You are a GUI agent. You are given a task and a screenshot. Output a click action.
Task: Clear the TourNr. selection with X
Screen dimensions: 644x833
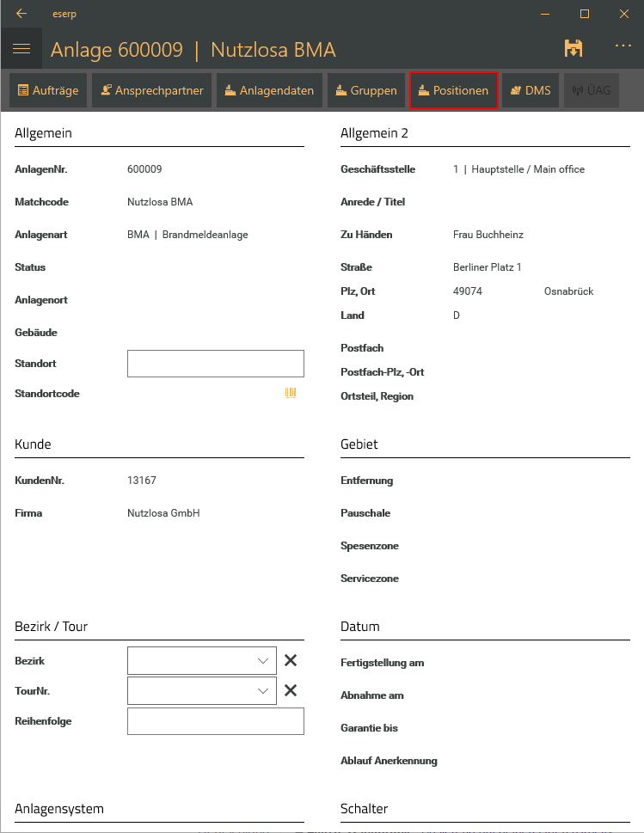point(291,690)
